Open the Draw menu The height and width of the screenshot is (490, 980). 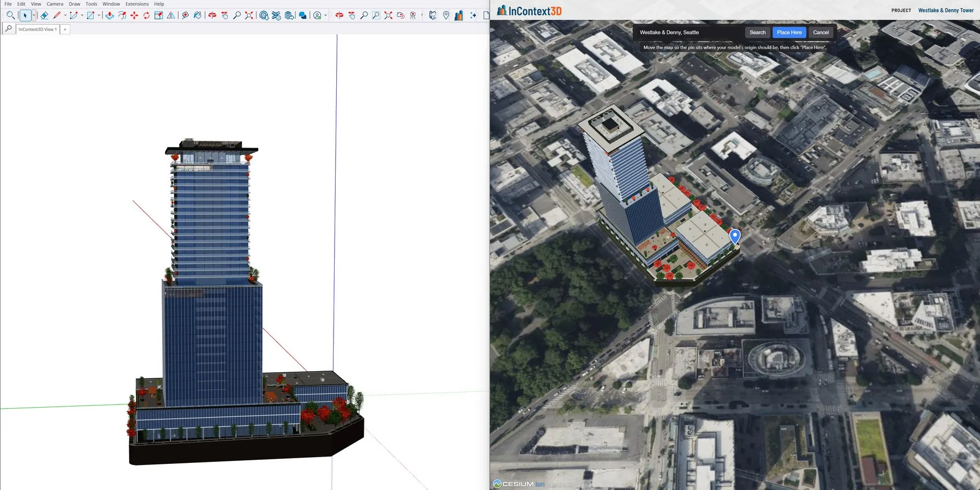[x=75, y=4]
